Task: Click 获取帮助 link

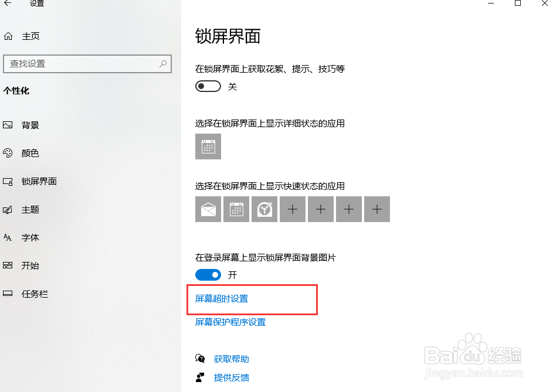Action: pyautogui.click(x=232, y=359)
